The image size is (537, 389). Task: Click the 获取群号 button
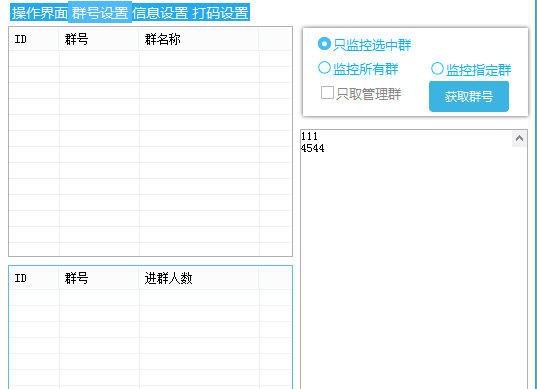coord(469,97)
